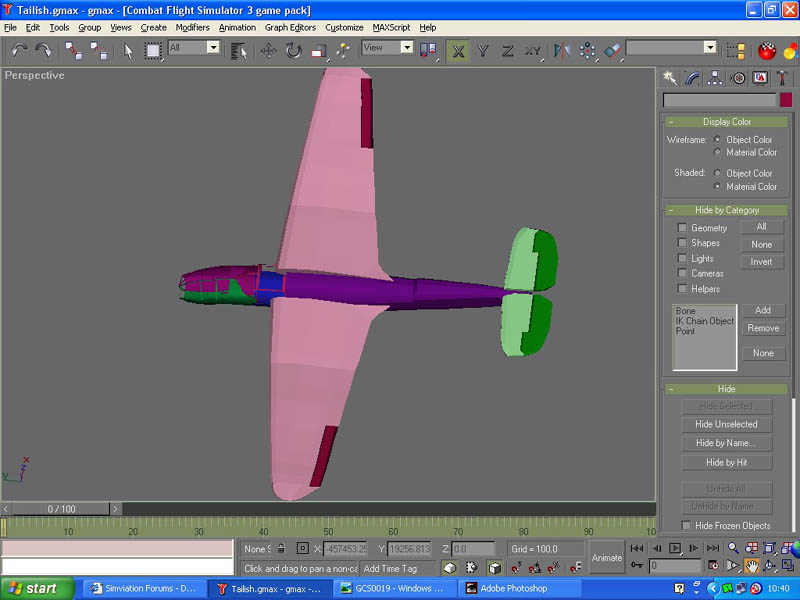800x600 pixels.
Task: Activate the Pan hand viewport tool
Action: 751,566
